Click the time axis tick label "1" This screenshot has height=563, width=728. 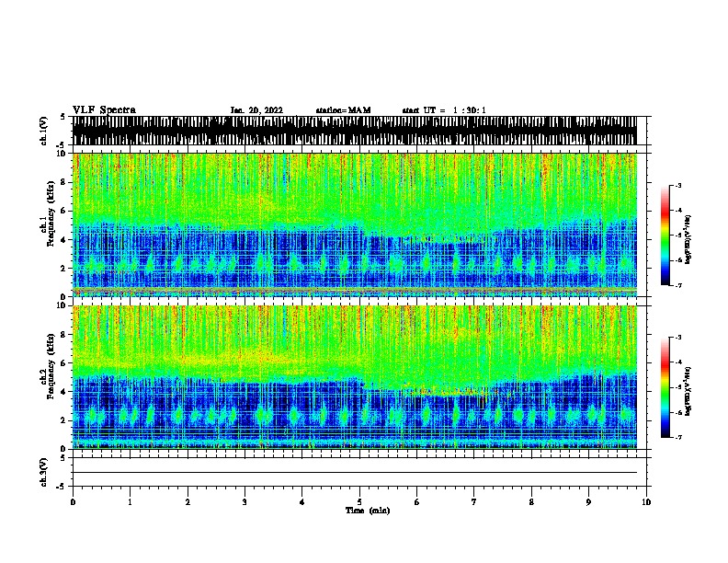point(130,502)
